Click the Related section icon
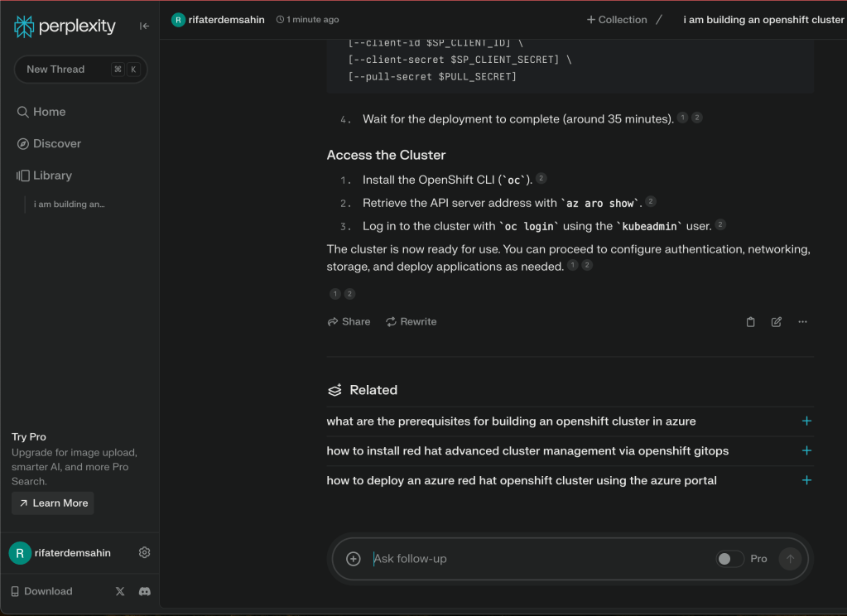Viewport: 847px width, 616px height. [x=335, y=390]
